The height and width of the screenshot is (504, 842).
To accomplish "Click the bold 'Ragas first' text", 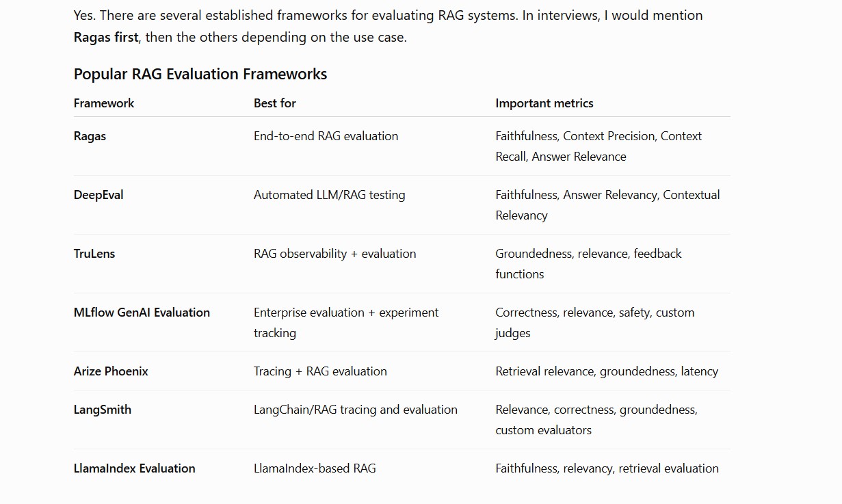I will click(106, 37).
